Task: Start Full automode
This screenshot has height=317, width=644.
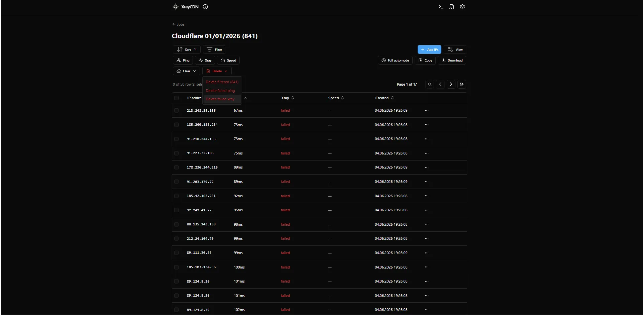Action: coord(395,60)
